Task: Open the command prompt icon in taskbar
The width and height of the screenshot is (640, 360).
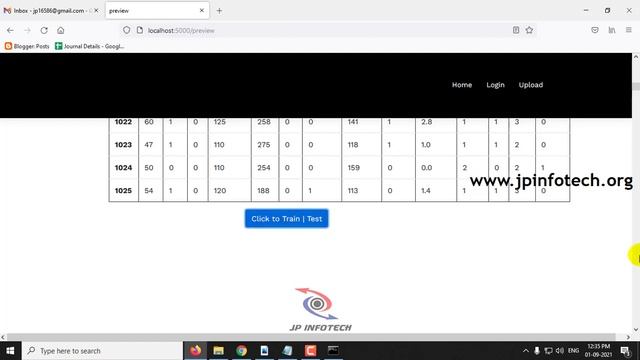Action: 333,351
